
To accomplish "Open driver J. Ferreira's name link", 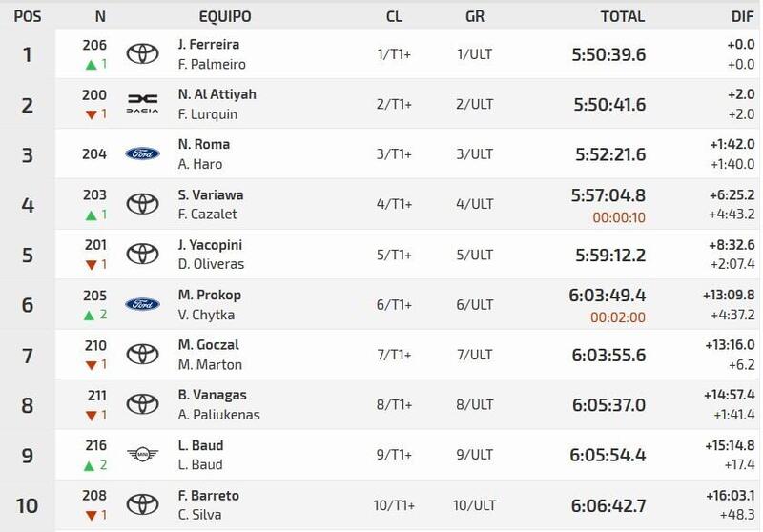I will tap(207, 44).
